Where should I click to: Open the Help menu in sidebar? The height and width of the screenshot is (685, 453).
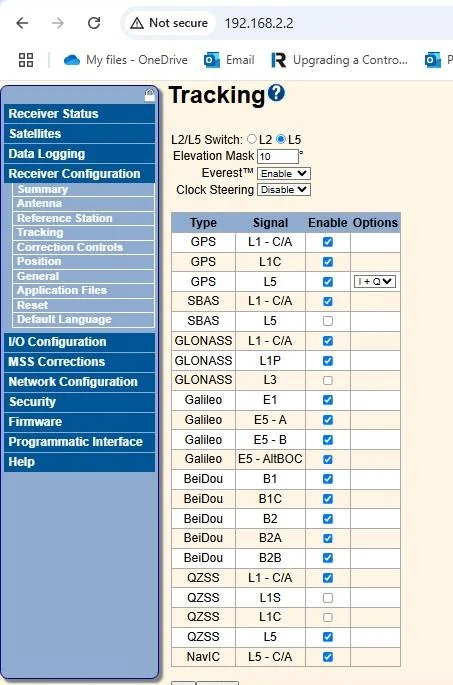(x=80, y=462)
